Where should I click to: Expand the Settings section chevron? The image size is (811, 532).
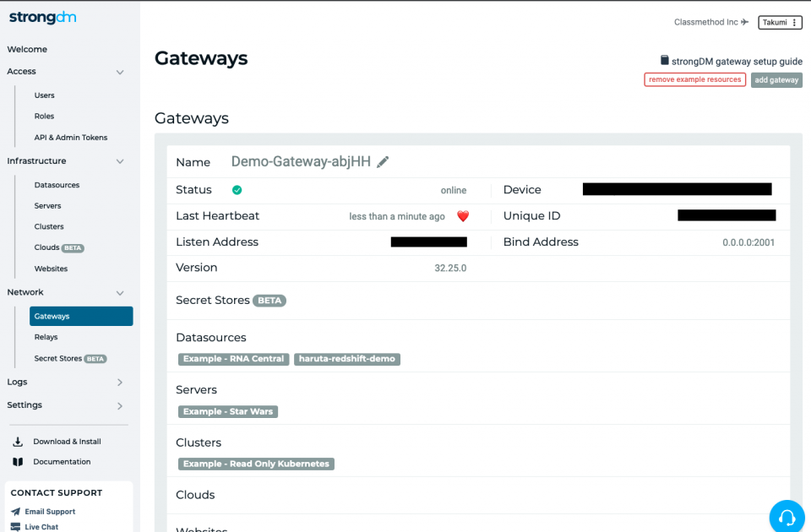(120, 405)
